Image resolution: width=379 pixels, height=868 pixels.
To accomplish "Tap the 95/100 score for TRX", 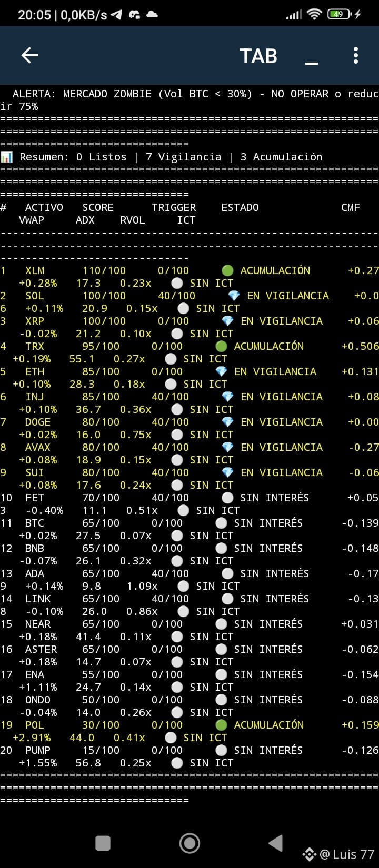I will [101, 347].
